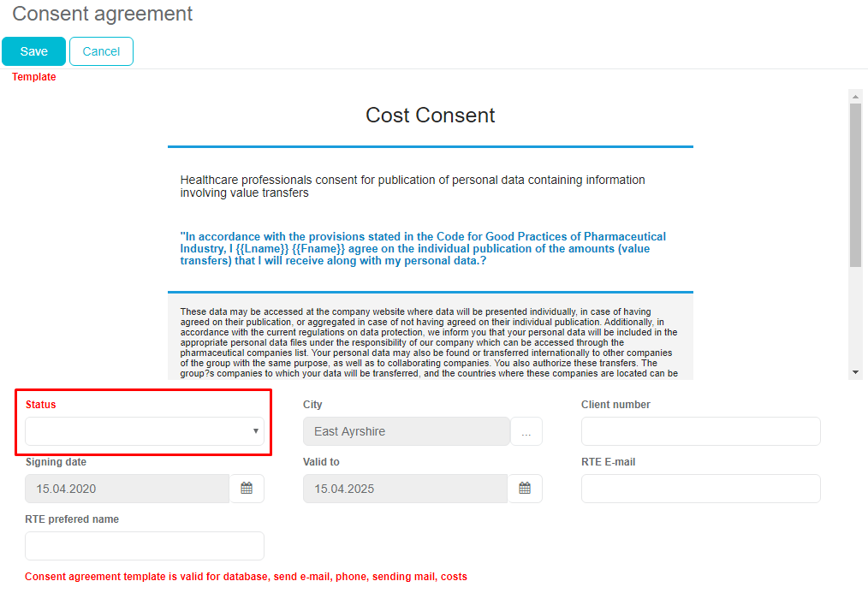The image size is (868, 593).
Task: Focus the RTE E-mail text box
Action: (700, 489)
